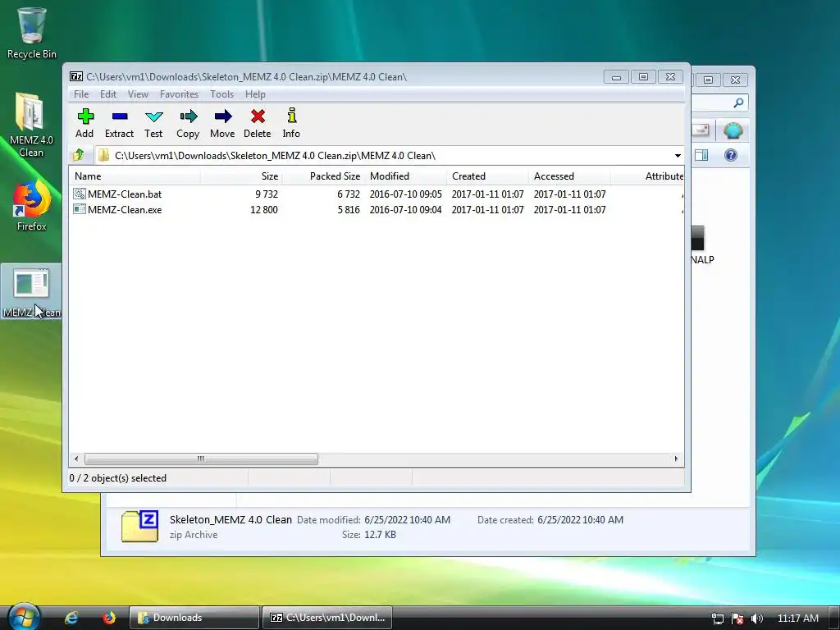Open the Windows Start orb
Image resolution: width=840 pixels, height=630 pixels.
tap(23, 616)
